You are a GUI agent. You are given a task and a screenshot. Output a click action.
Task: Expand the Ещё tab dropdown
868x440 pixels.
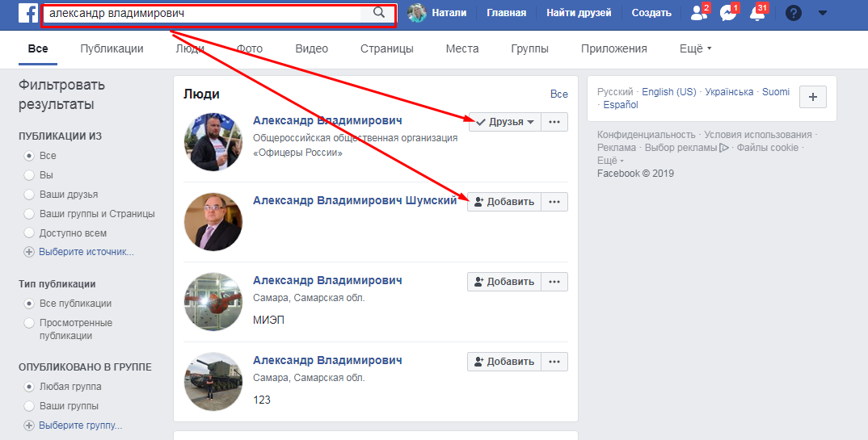point(695,48)
